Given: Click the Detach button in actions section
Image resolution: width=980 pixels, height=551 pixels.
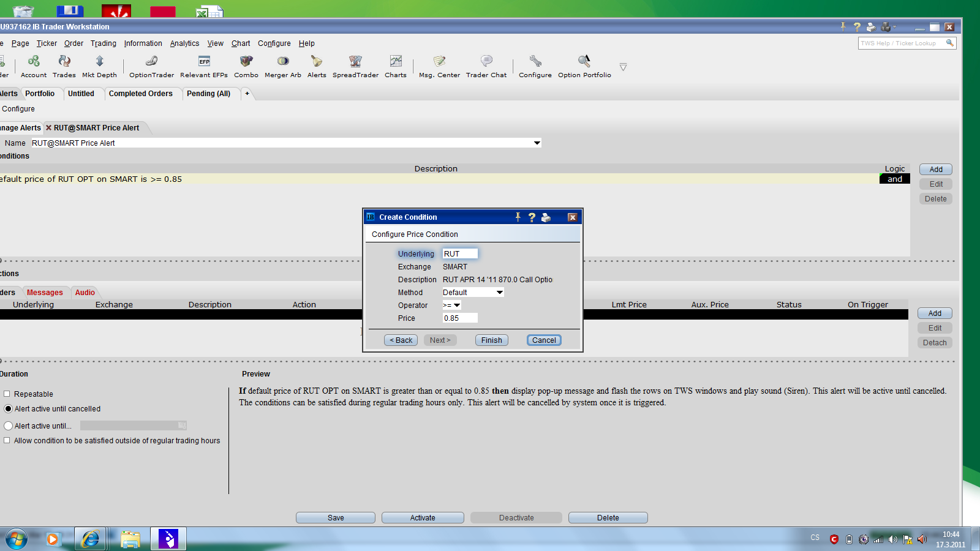Looking at the screenshot, I should (x=935, y=343).
